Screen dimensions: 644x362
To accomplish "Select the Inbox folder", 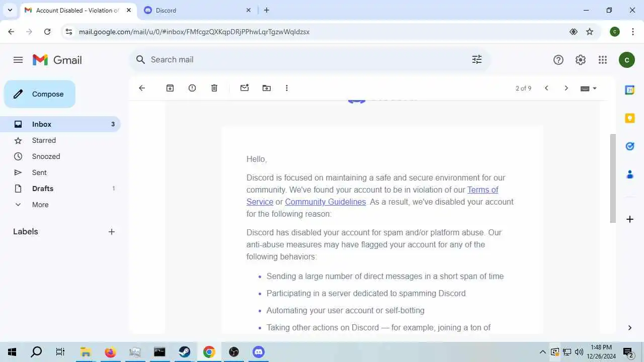I will [x=60, y=124].
